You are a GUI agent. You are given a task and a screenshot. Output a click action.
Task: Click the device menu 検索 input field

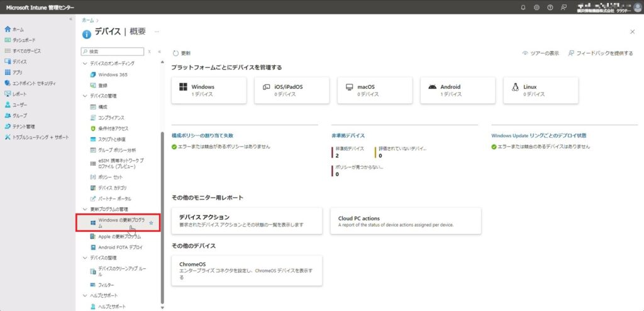pyautogui.click(x=113, y=52)
